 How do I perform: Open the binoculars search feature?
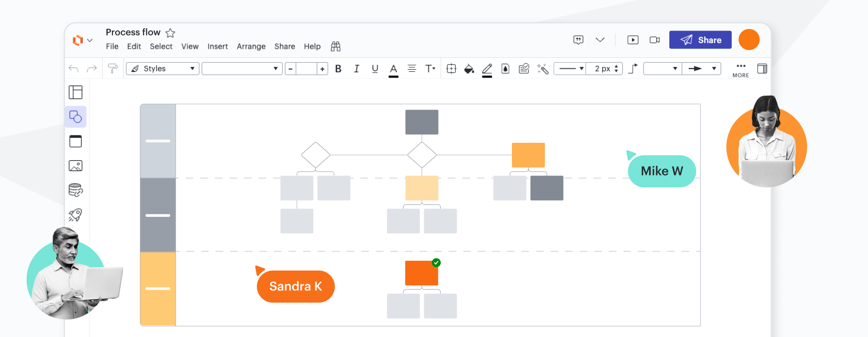pos(336,47)
